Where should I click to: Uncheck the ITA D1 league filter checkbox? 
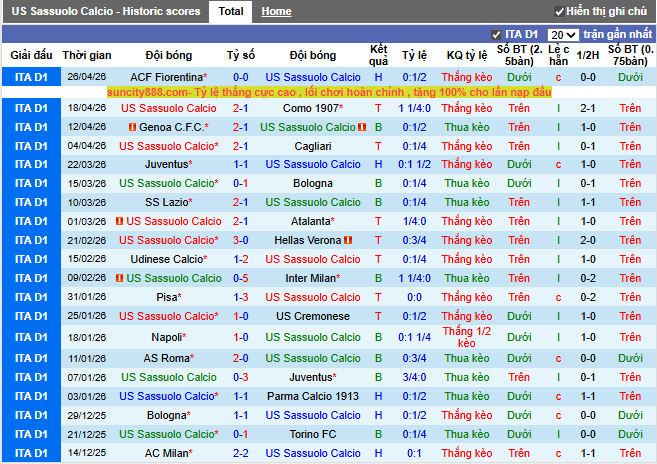pos(496,35)
